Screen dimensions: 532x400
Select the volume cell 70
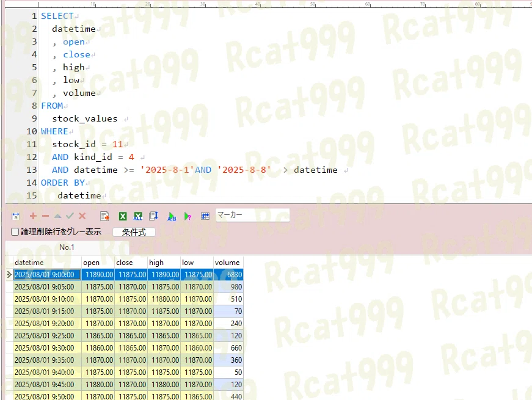(228, 311)
